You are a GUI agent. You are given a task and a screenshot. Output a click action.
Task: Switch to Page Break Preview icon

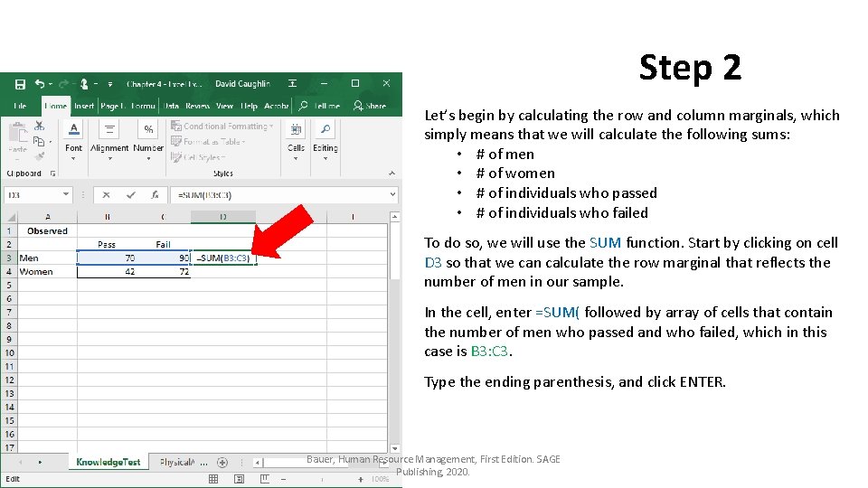(x=265, y=479)
